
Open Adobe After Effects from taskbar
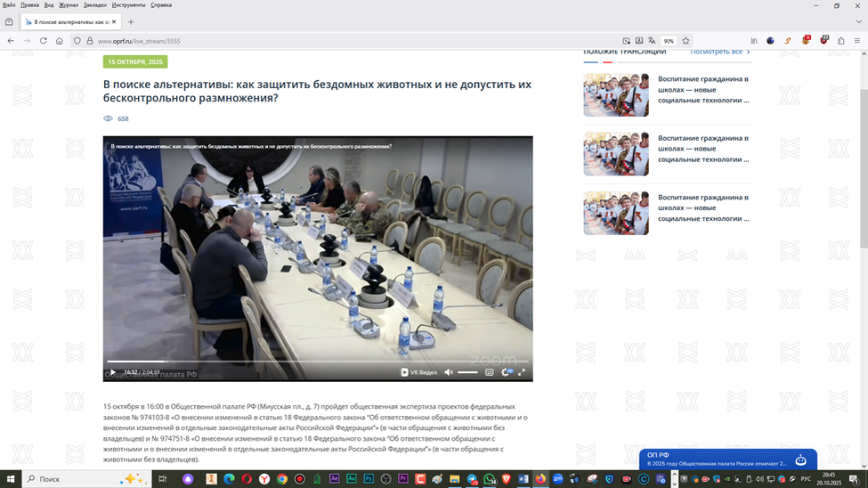pos(334,478)
